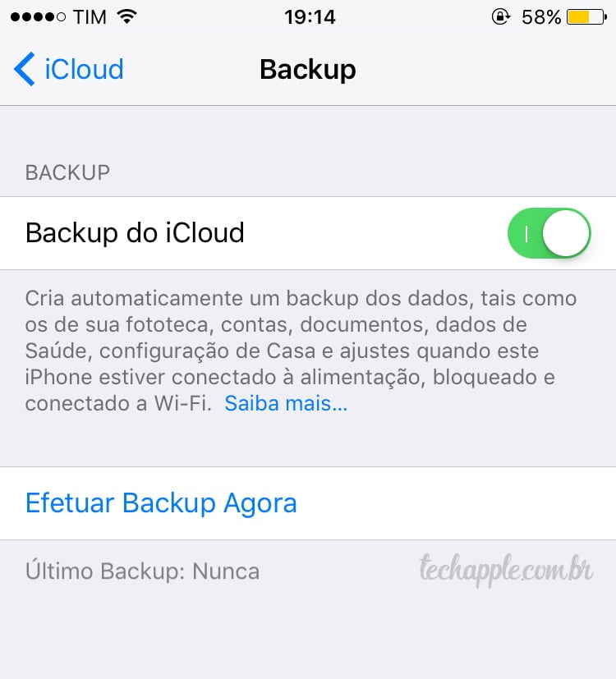The height and width of the screenshot is (679, 616).
Task: Tap the white knob of the toggle
Action: [566, 233]
